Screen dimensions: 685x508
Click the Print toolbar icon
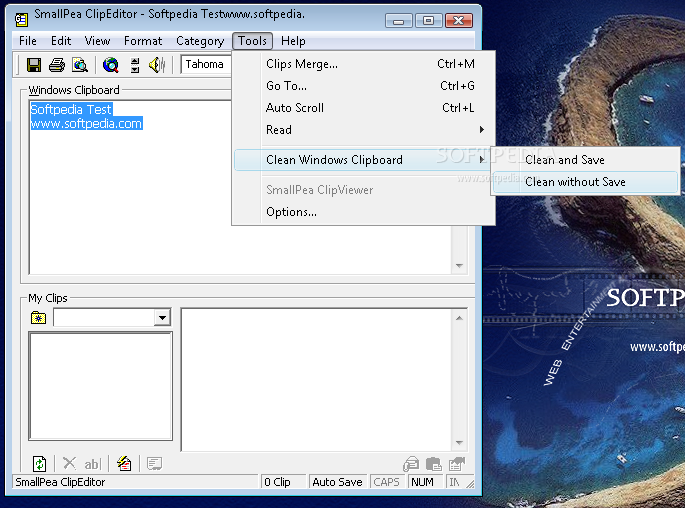pyautogui.click(x=57, y=65)
